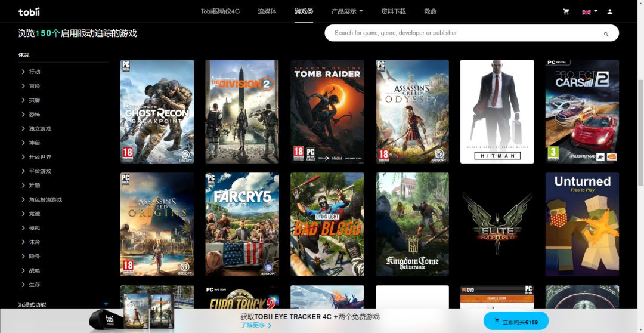The width and height of the screenshot is (644, 333).
Task: Open the 资料下载 menu item
Action: click(x=394, y=11)
